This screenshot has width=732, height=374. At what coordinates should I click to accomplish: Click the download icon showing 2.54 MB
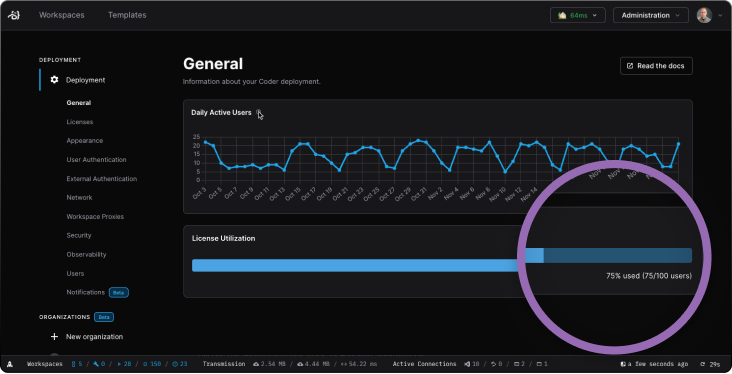[256, 364]
